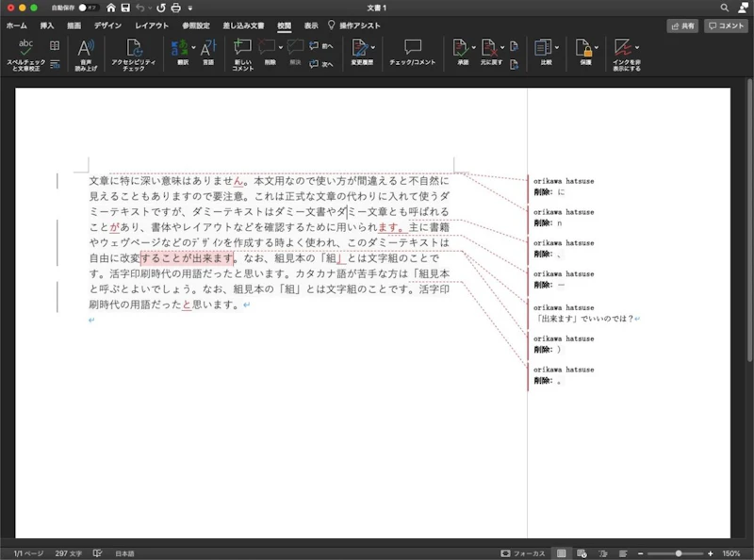
Task: Click the print icon in title bar
Action: [174, 8]
